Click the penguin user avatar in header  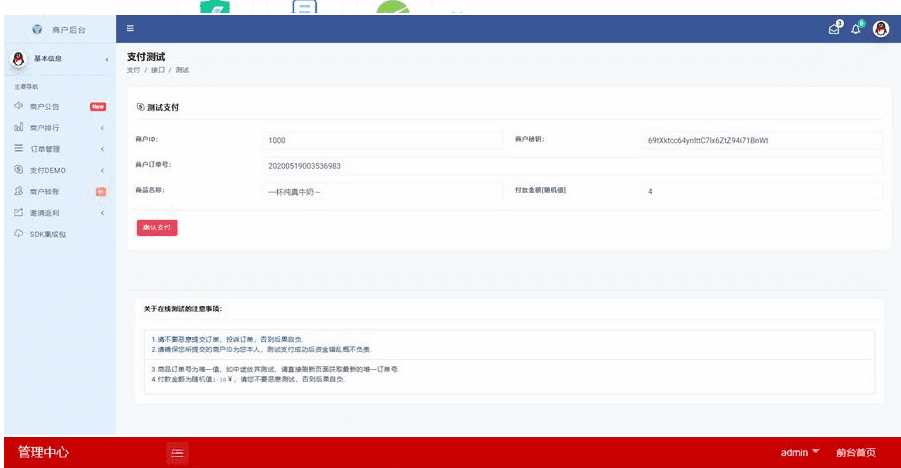coord(881,29)
